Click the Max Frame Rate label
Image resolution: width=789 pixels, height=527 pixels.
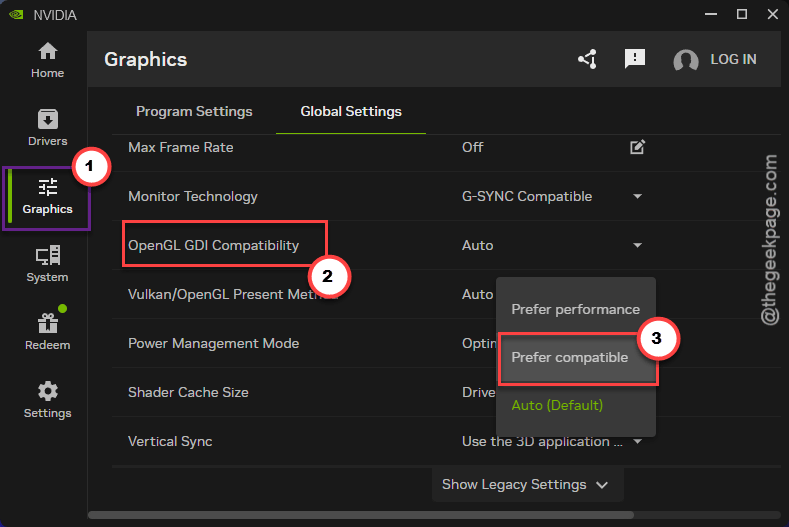point(181,147)
